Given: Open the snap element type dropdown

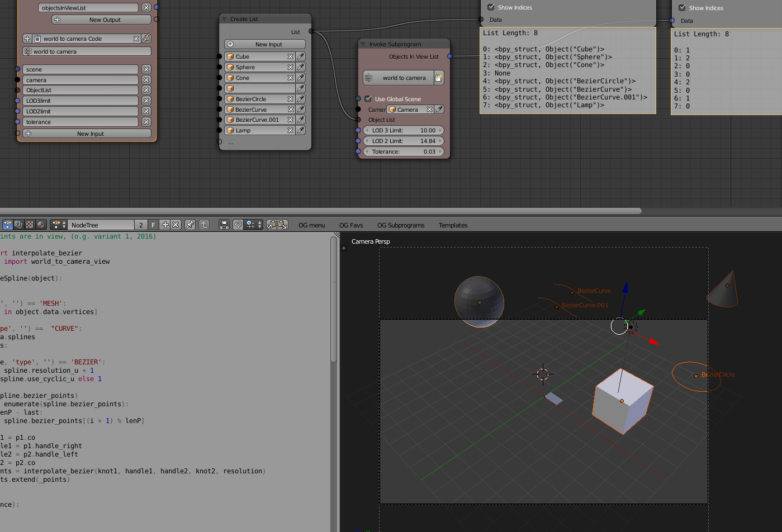Looking at the screenshot, I should tap(254, 225).
